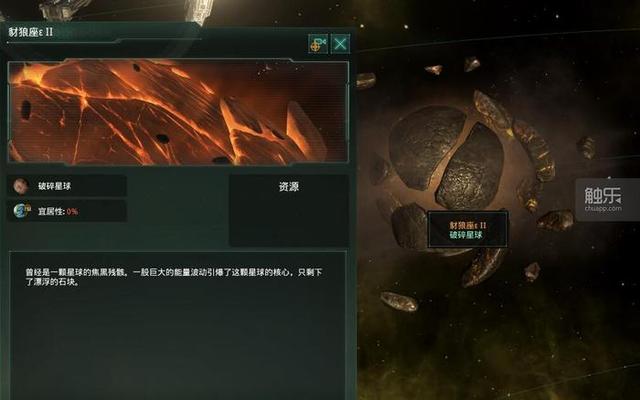Image resolution: width=640 pixels, height=400 pixels.
Task: Open the 资源 resources box
Action: click(x=289, y=210)
